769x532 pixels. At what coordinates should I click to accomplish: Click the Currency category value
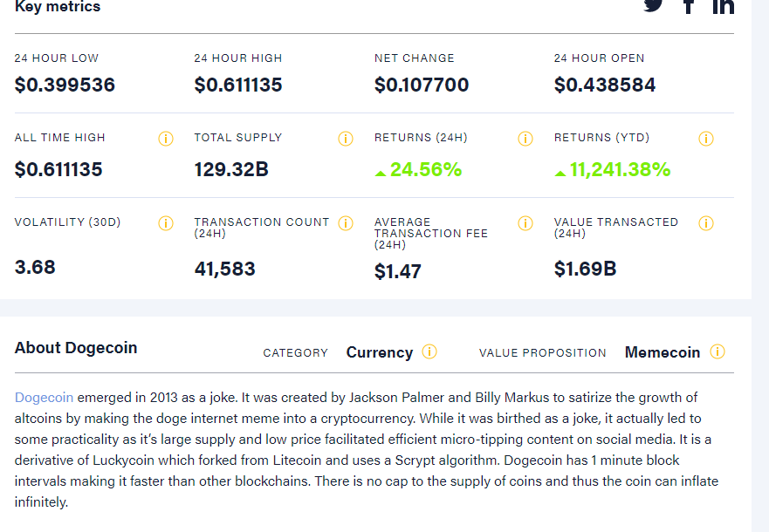coord(380,352)
